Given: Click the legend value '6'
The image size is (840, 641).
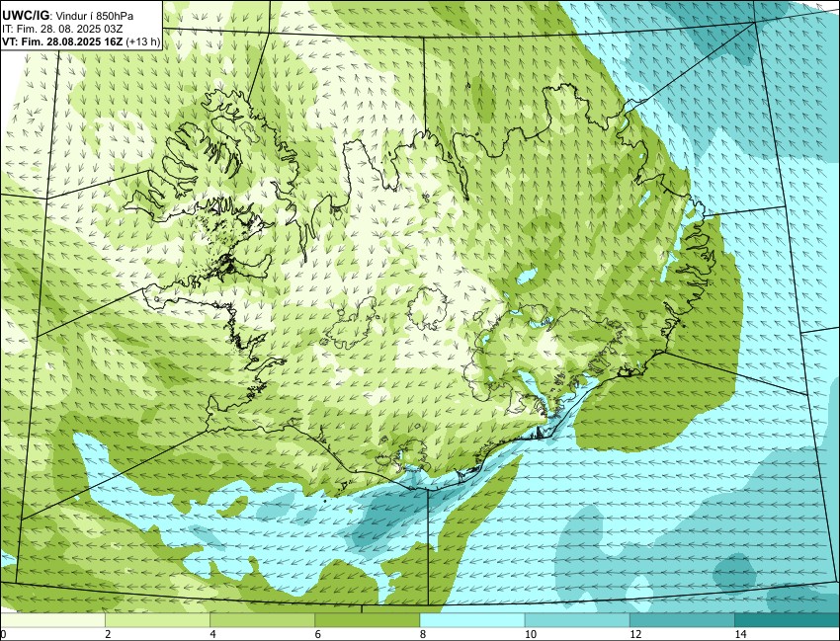Looking at the screenshot, I should point(318,634).
